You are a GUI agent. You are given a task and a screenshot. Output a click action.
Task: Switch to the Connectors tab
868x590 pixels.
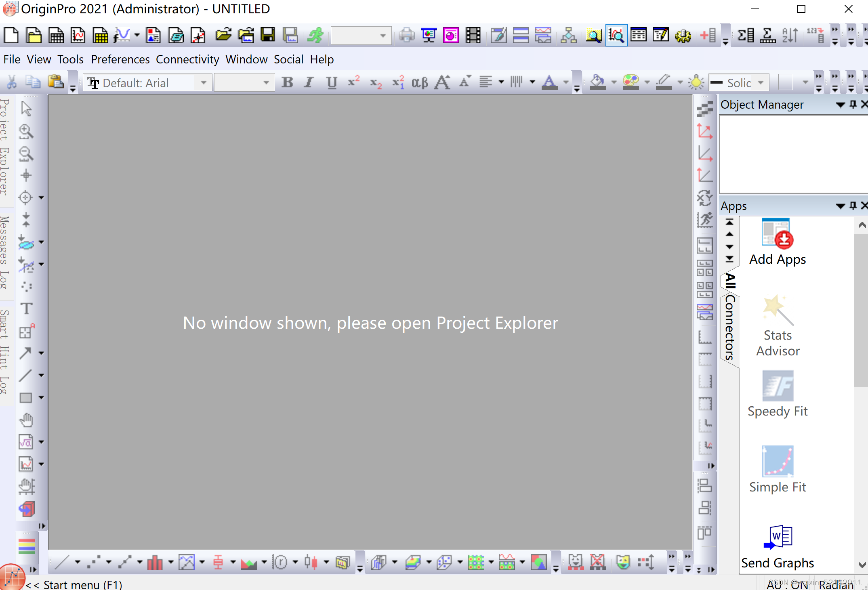tap(730, 327)
